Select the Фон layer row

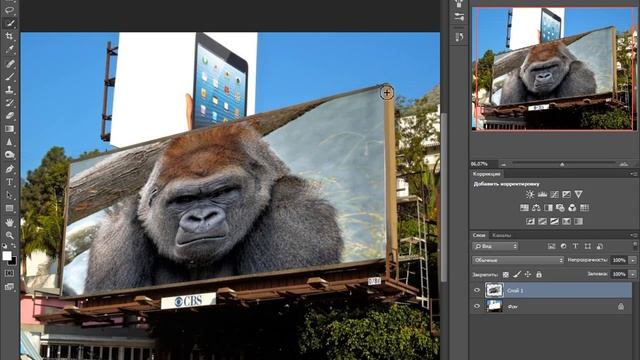pos(551,306)
